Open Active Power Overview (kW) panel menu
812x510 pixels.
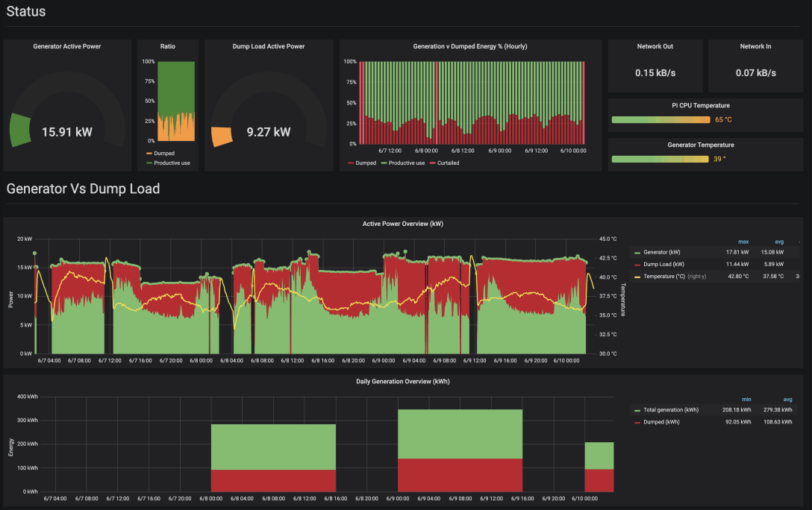(402, 224)
